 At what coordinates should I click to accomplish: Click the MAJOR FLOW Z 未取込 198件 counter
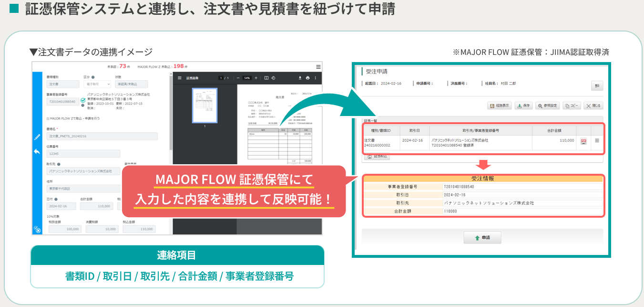[163, 66]
